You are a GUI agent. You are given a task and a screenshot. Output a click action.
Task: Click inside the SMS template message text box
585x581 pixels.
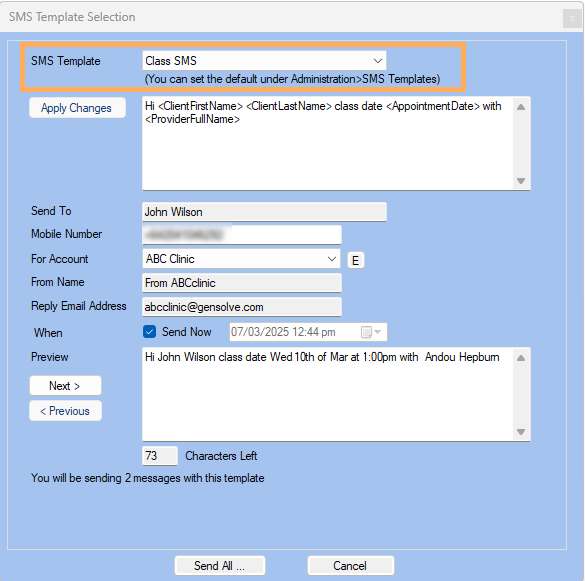328,144
